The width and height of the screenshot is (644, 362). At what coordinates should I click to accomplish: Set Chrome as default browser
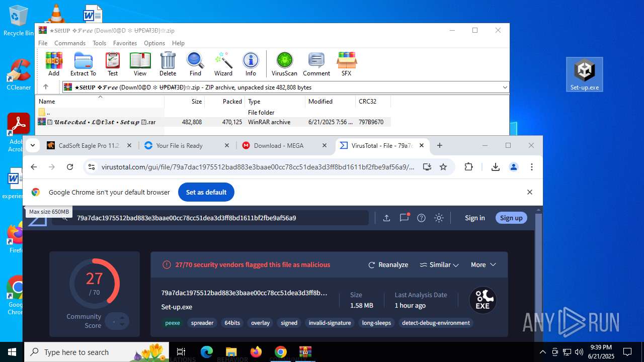[206, 192]
